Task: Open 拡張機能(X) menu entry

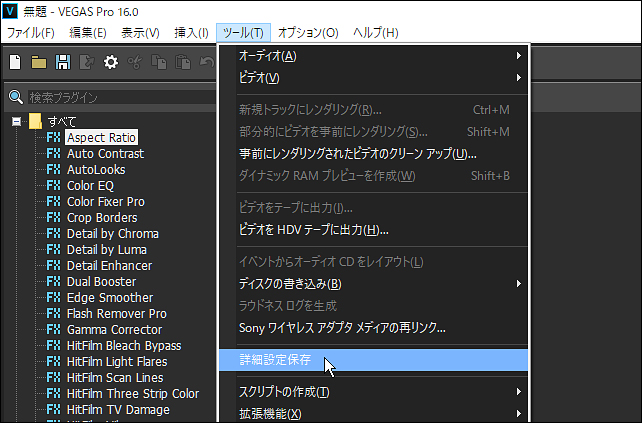Action: point(373,414)
